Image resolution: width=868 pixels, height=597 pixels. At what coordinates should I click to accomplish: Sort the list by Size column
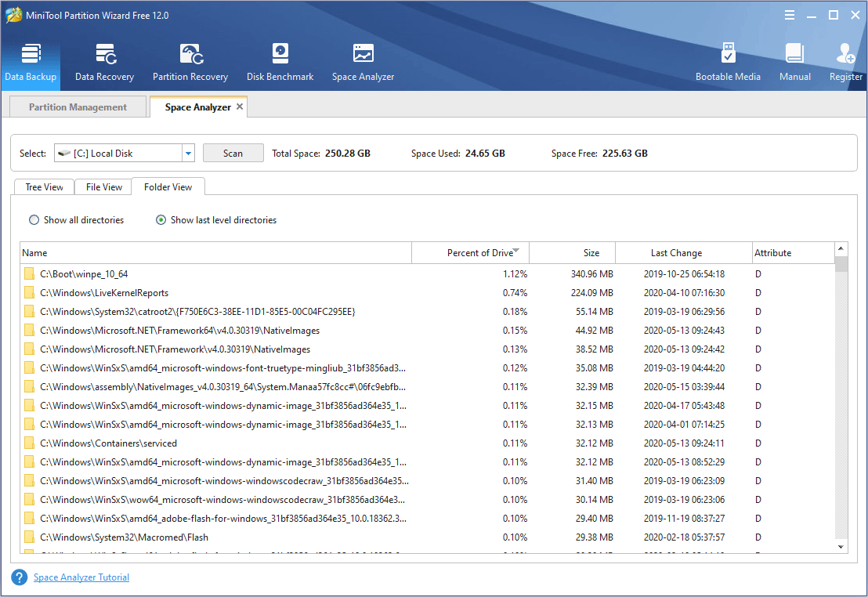(591, 253)
